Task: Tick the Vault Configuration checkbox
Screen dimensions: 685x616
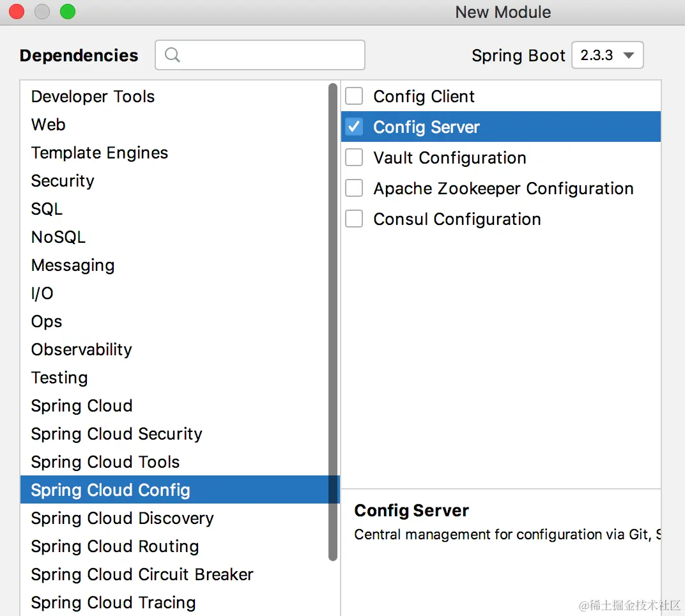Action: point(354,157)
